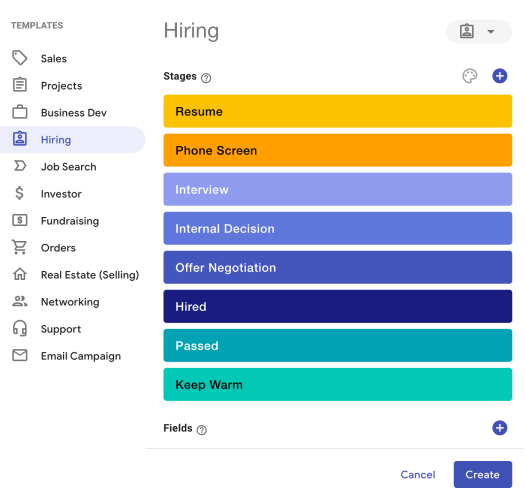Click the Stages help question mark icon
Image resolution: width=525 pixels, height=500 pixels.
click(x=206, y=78)
